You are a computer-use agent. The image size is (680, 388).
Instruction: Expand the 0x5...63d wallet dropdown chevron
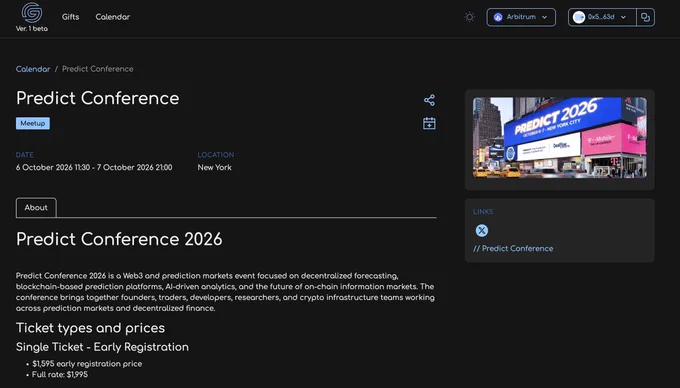pos(623,17)
